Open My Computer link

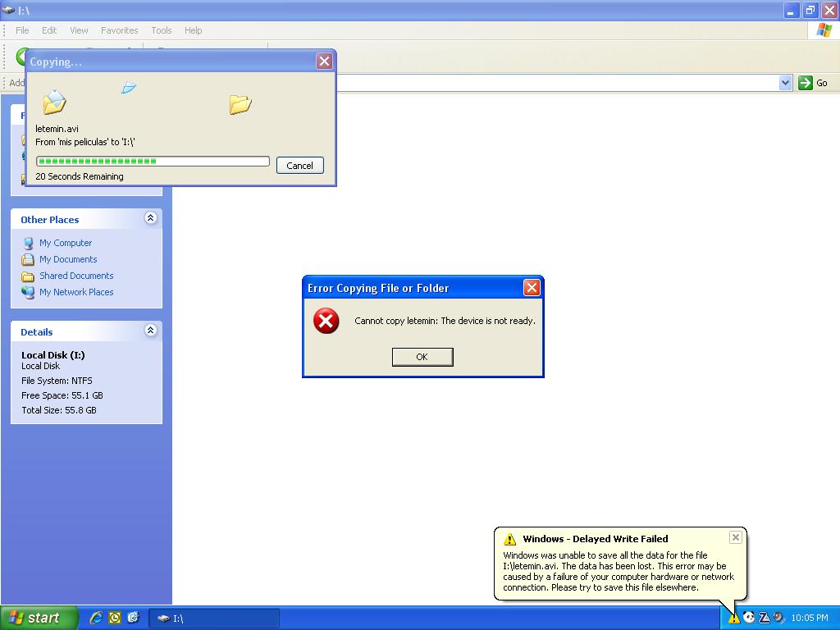66,243
